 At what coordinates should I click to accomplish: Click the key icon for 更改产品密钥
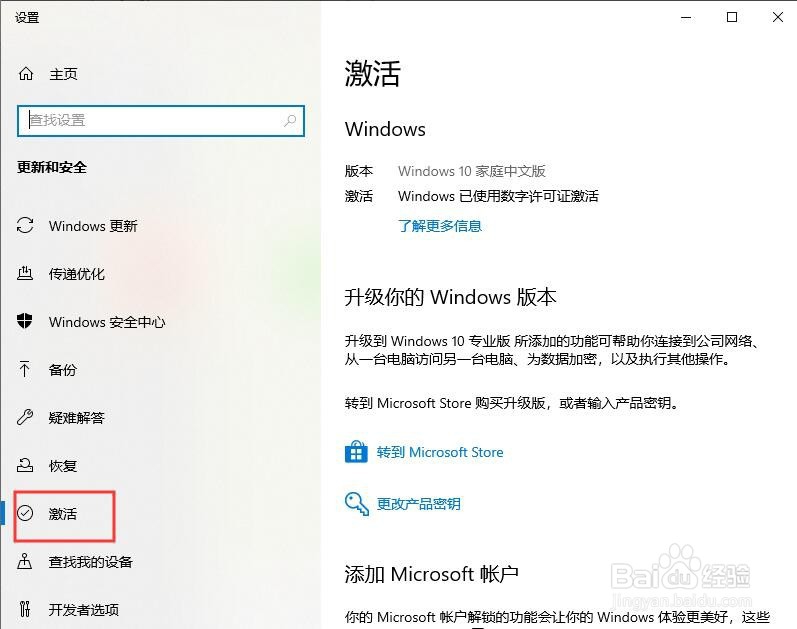356,503
